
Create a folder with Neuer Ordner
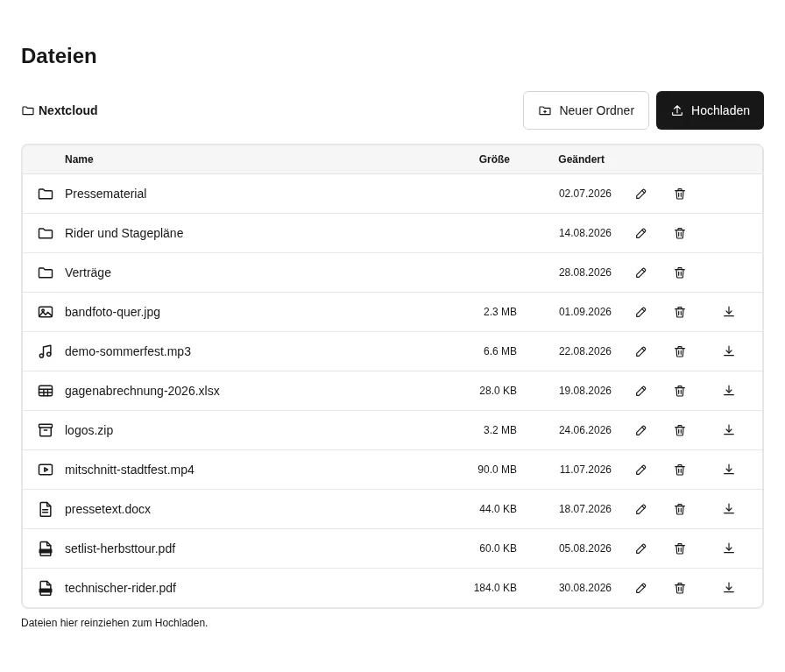(x=586, y=110)
